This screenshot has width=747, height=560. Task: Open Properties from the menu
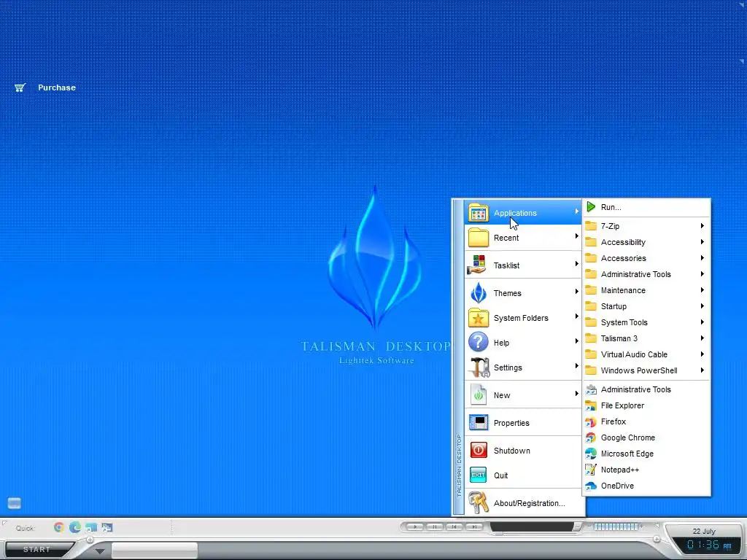coord(522,423)
